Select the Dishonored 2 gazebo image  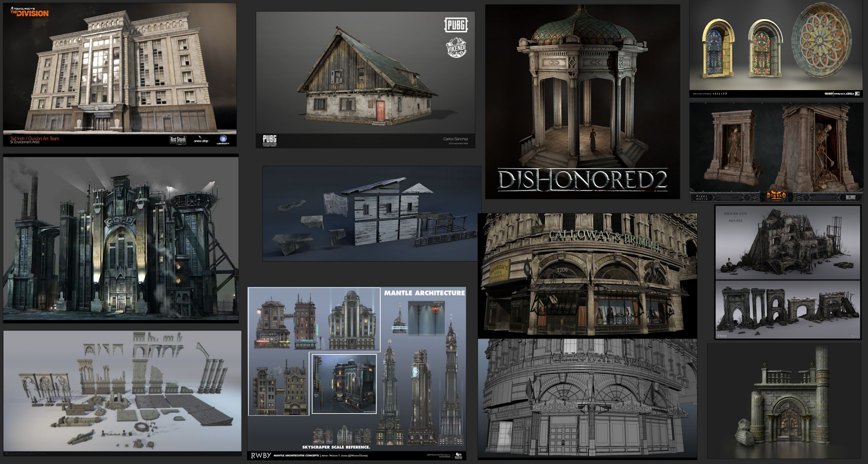click(583, 102)
